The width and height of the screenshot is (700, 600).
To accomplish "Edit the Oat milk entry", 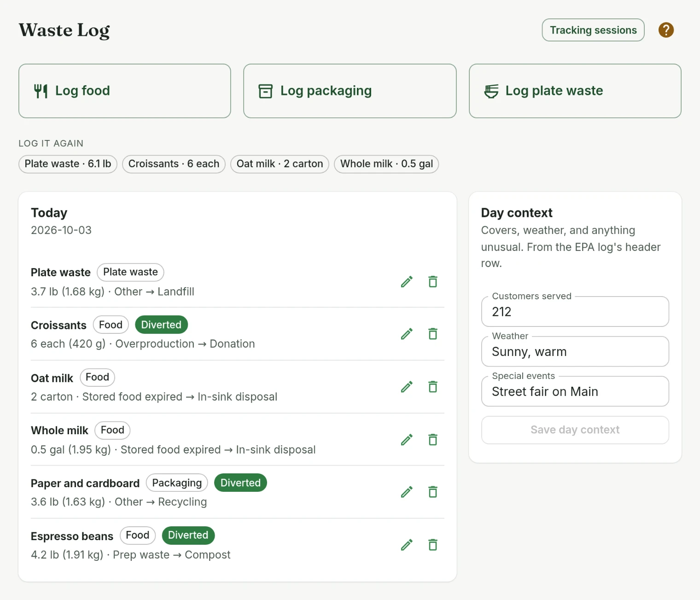I will [x=407, y=387].
